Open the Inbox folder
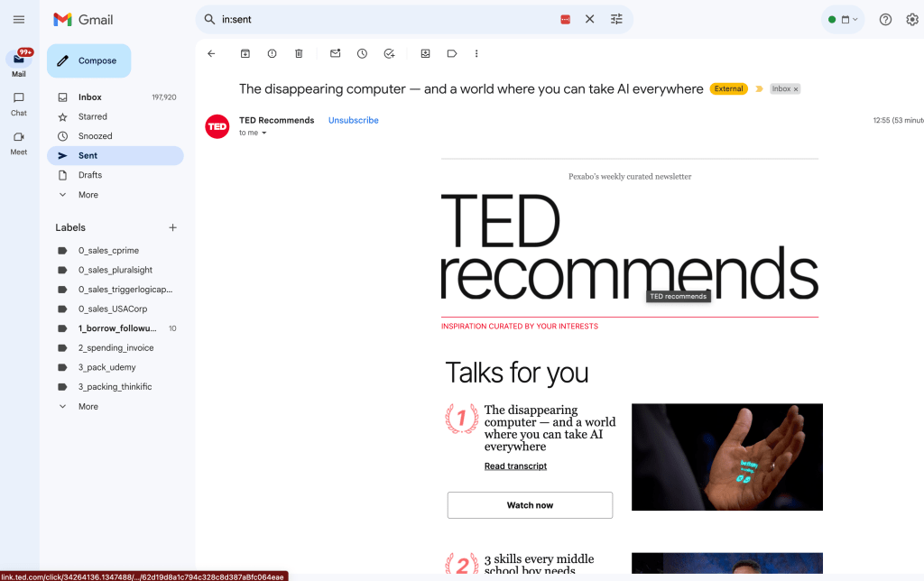The image size is (924, 581). 115,97
